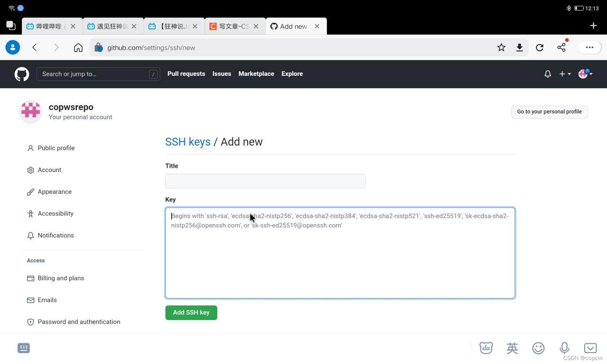This screenshot has height=364, width=607.
Task: Click the SSH keys breadcrumb link
Action: pyautogui.click(x=188, y=142)
